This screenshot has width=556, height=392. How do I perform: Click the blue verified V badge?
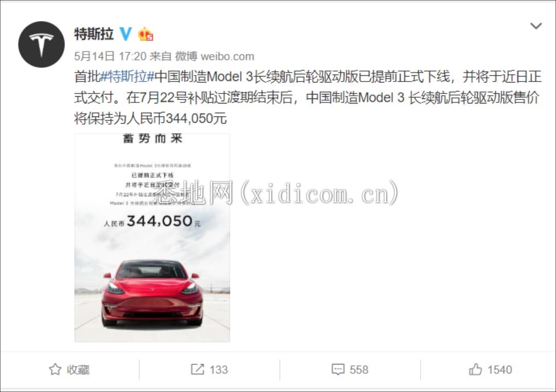[125, 34]
